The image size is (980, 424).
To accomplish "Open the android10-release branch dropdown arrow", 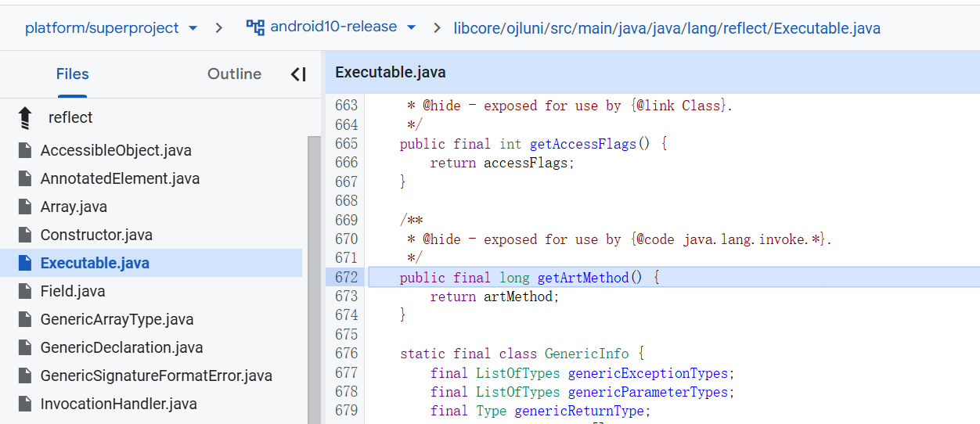I will [411, 28].
